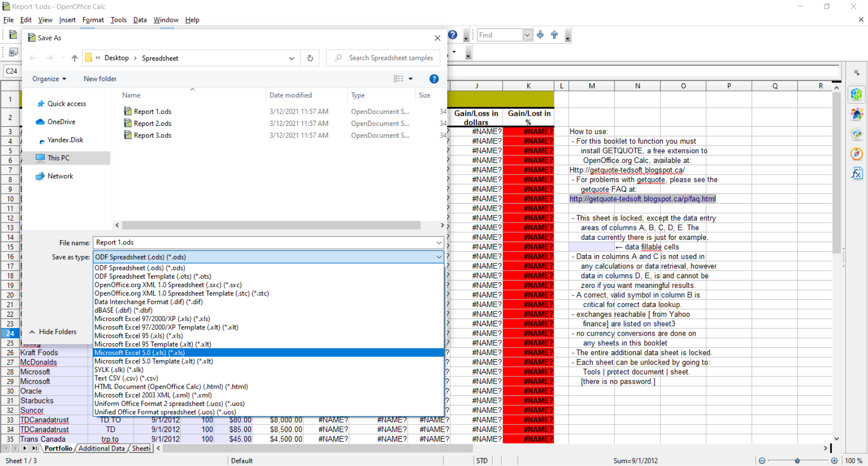The image size is (868, 466).
Task: Go up one folder level with up arrow
Action: tap(75, 58)
